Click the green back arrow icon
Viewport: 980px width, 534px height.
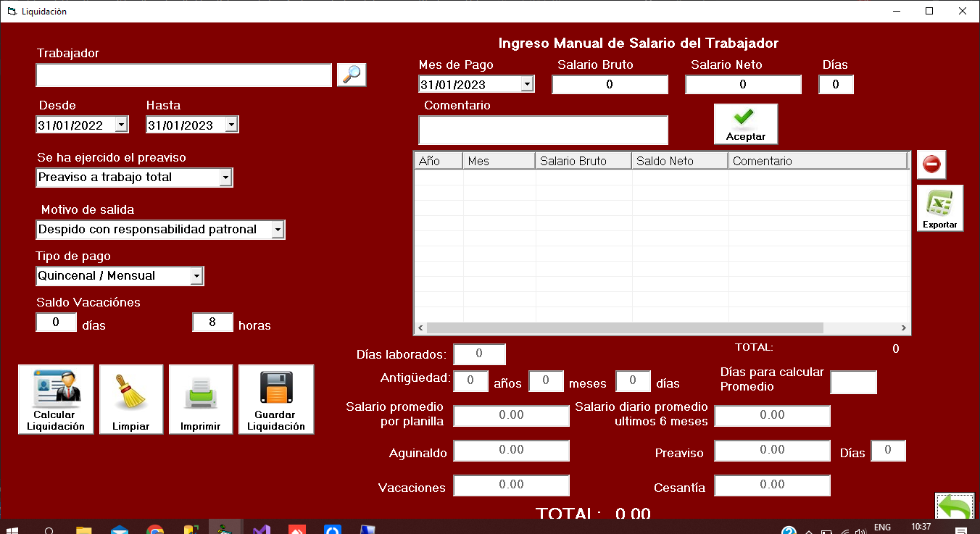pyautogui.click(x=954, y=508)
